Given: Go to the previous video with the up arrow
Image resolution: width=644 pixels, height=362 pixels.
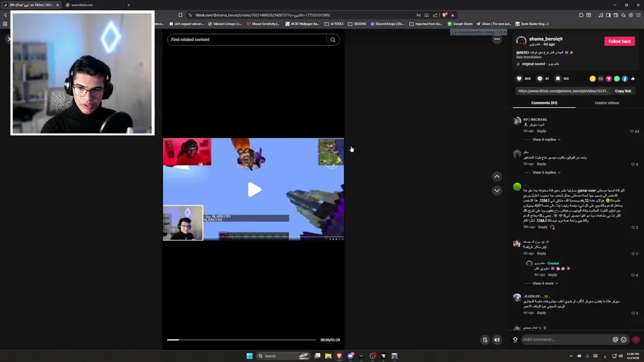Looking at the screenshot, I should pos(497,176).
